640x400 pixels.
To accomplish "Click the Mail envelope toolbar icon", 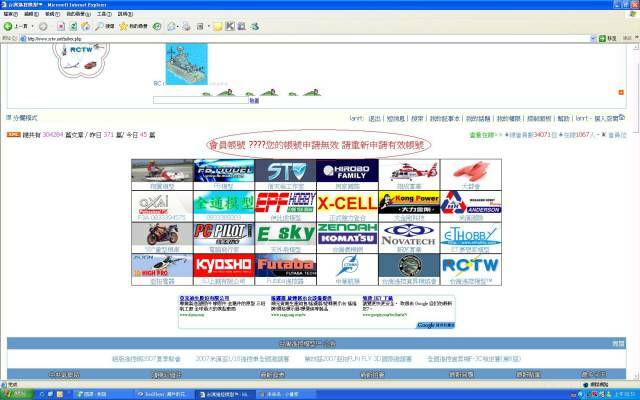I will pos(171,27).
